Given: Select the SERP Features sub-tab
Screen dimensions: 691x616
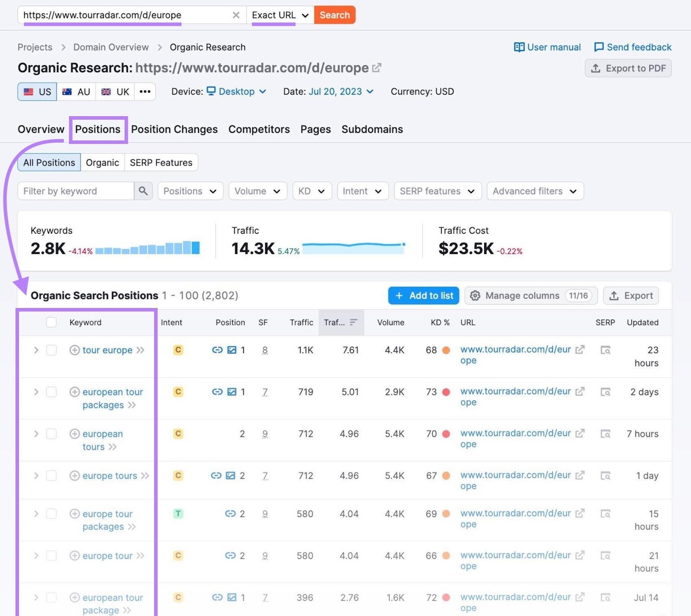Looking at the screenshot, I should pyautogui.click(x=161, y=162).
